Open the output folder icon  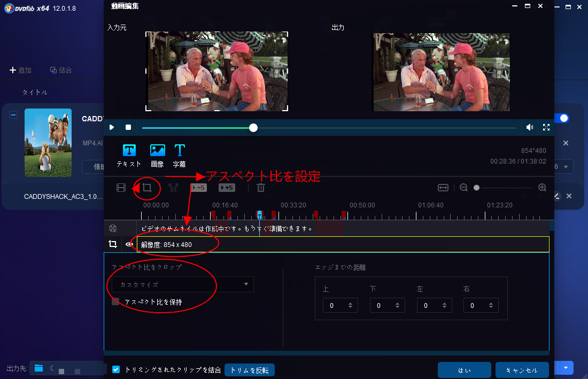(38, 368)
